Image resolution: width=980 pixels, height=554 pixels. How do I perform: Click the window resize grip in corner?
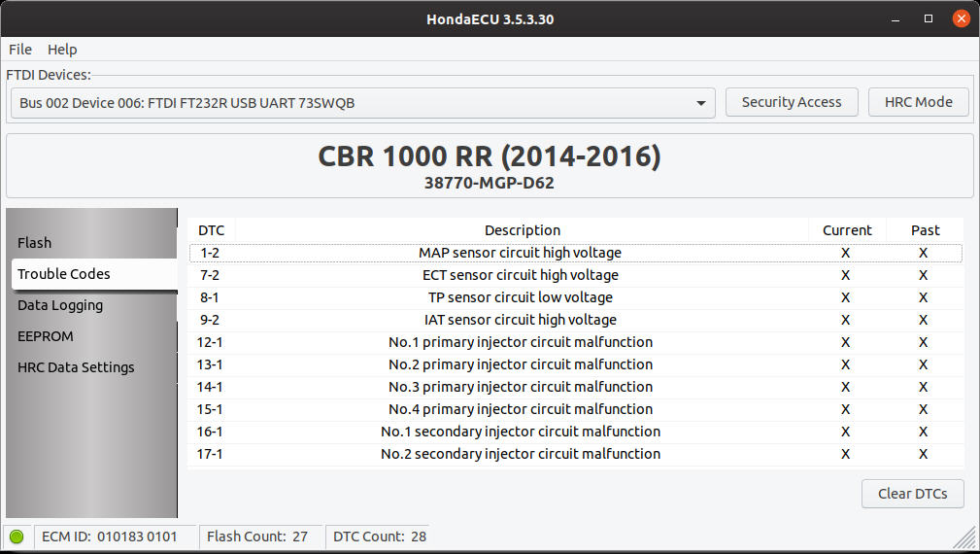tap(964, 538)
